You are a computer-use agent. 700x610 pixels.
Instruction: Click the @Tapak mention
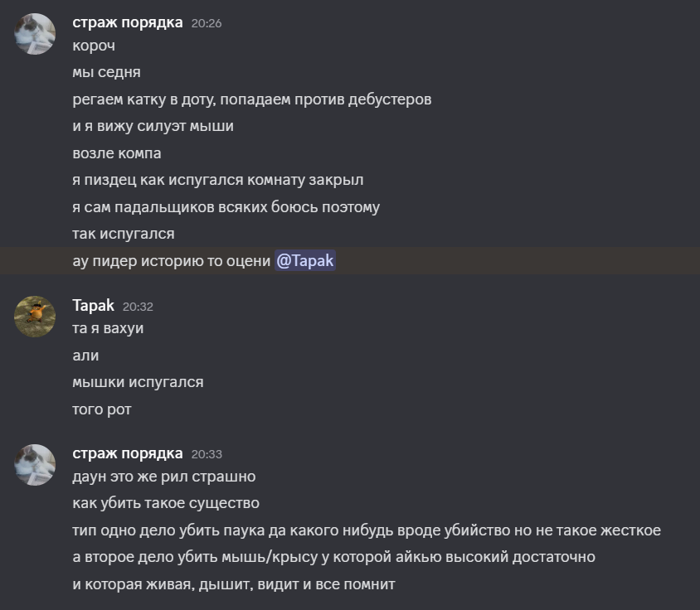[x=304, y=261]
